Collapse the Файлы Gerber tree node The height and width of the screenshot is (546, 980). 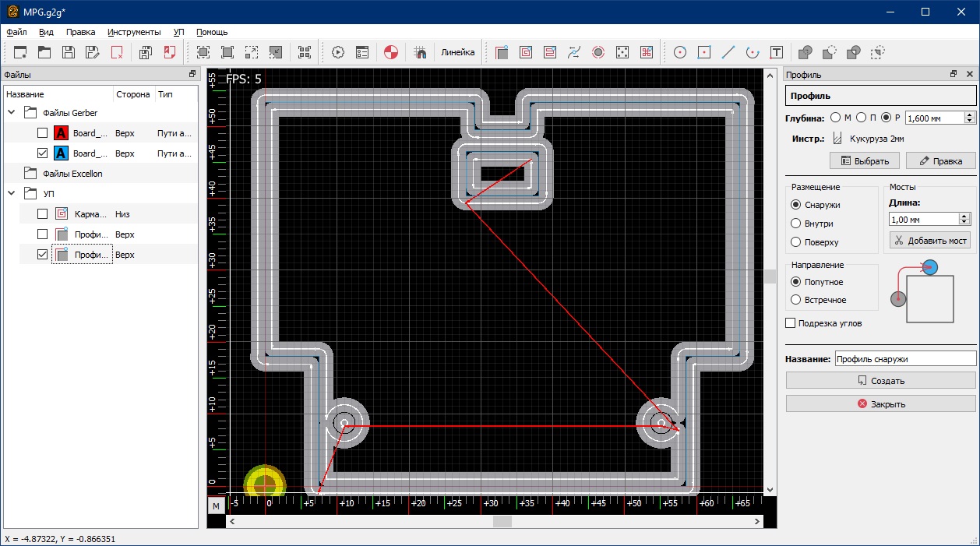pyautogui.click(x=12, y=113)
